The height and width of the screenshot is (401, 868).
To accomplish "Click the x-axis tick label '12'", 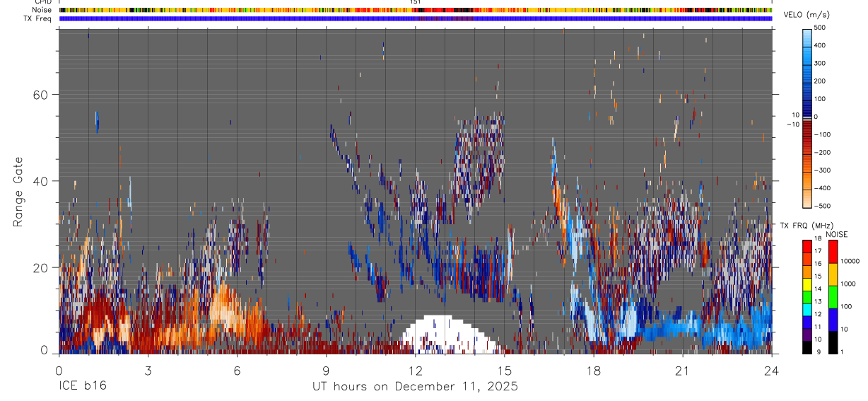I will pyautogui.click(x=415, y=370).
